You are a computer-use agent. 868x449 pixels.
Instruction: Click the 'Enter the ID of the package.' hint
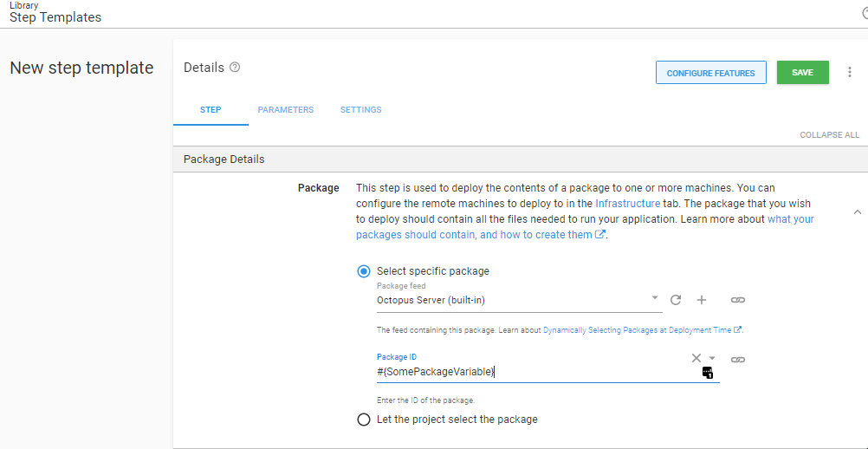(x=425, y=400)
